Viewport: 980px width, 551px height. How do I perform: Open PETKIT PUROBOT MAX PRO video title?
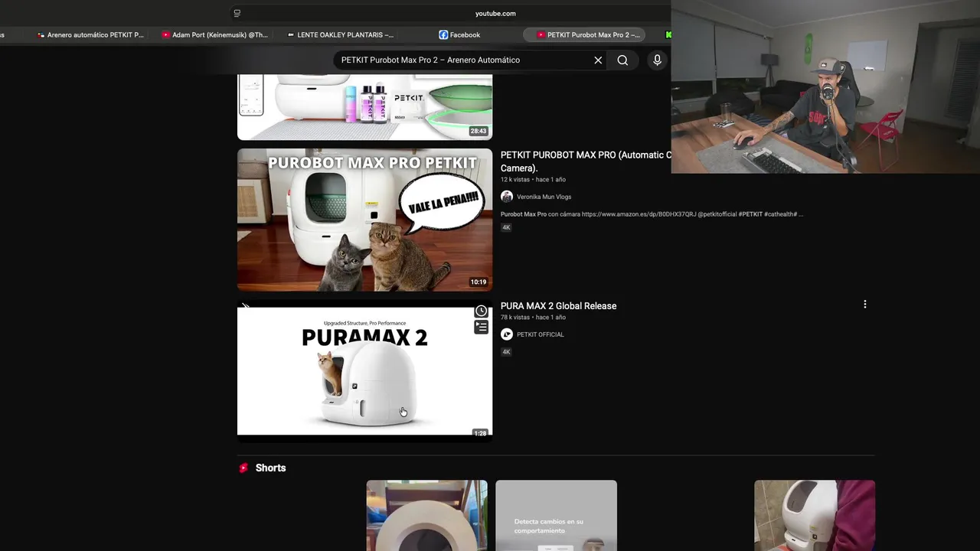(586, 161)
